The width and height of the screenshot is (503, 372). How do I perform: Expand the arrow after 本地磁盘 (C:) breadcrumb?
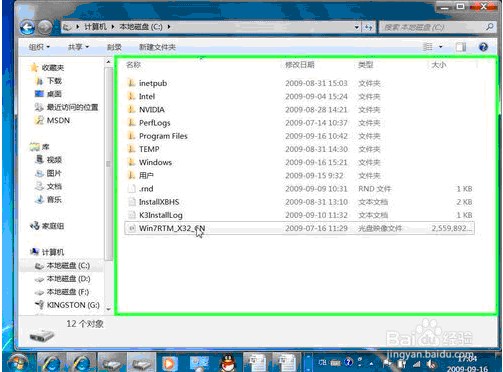click(x=169, y=27)
